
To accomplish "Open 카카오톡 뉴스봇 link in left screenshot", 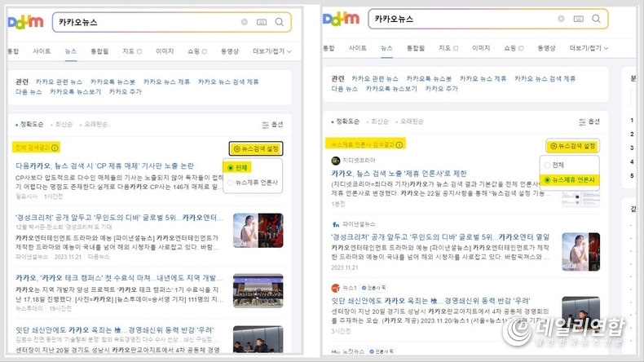I will [x=112, y=82].
